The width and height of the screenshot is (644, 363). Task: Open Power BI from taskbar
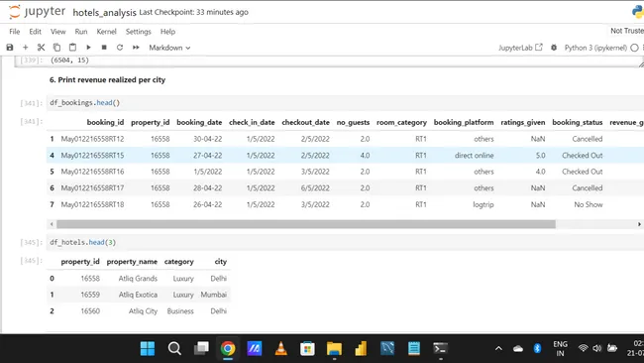pyautogui.click(x=361, y=348)
